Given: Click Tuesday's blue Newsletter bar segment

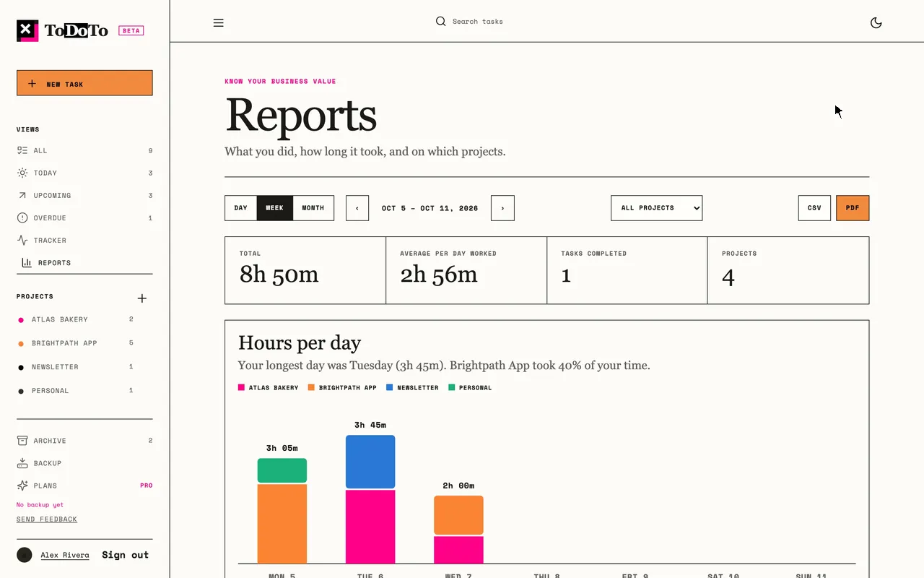Looking at the screenshot, I should [370, 462].
